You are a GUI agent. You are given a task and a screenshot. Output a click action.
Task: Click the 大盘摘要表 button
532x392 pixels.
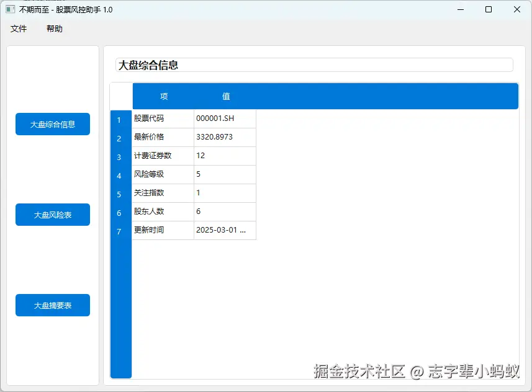53,305
